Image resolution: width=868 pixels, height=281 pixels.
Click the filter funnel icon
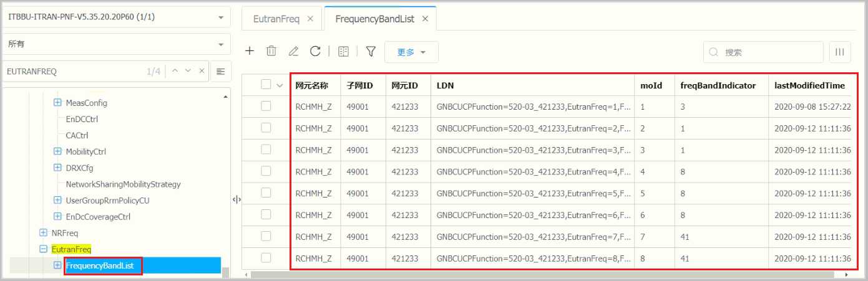(371, 52)
